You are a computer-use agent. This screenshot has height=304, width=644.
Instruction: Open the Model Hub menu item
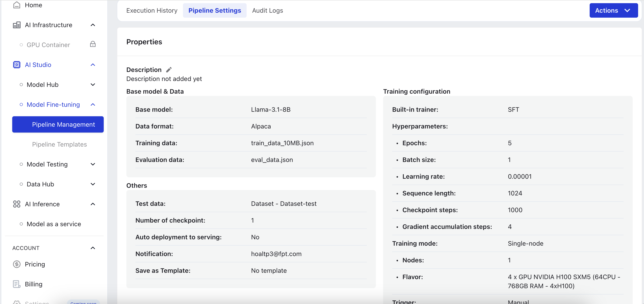pyautogui.click(x=43, y=85)
